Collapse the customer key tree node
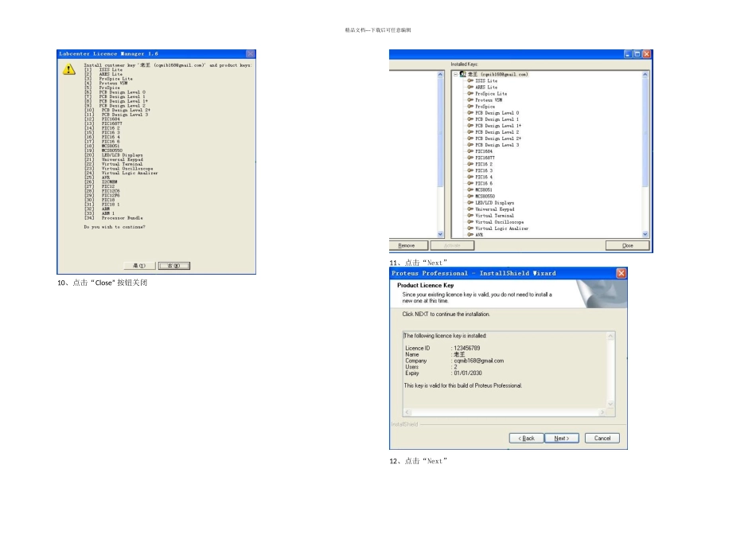Screen dimensions: 756x535 tap(455, 74)
